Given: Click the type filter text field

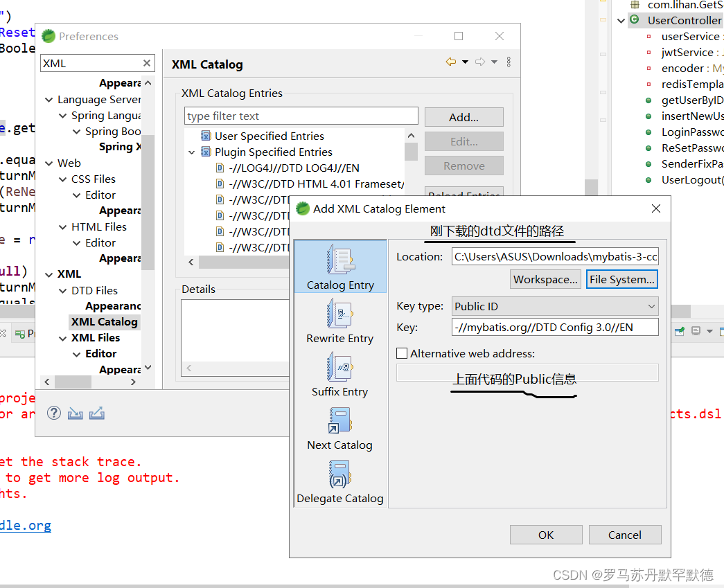Looking at the screenshot, I should 301,116.
